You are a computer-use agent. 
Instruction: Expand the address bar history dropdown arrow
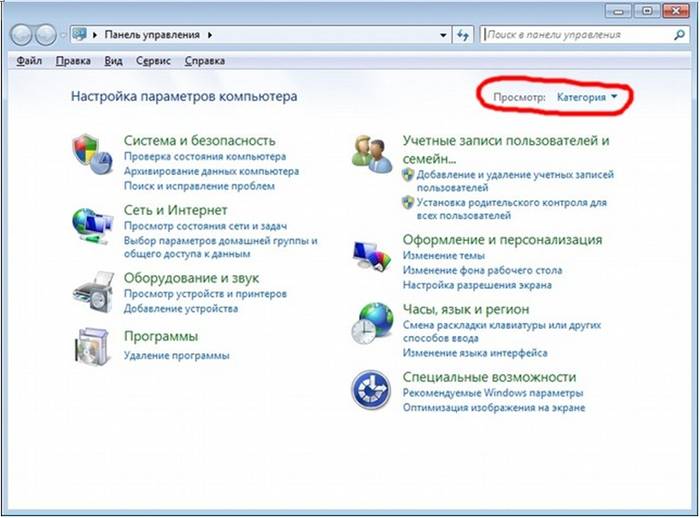pos(443,35)
